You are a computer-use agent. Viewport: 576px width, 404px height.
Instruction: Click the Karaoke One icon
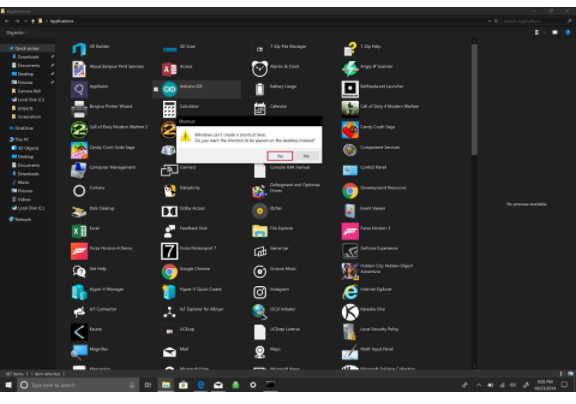tap(350, 312)
